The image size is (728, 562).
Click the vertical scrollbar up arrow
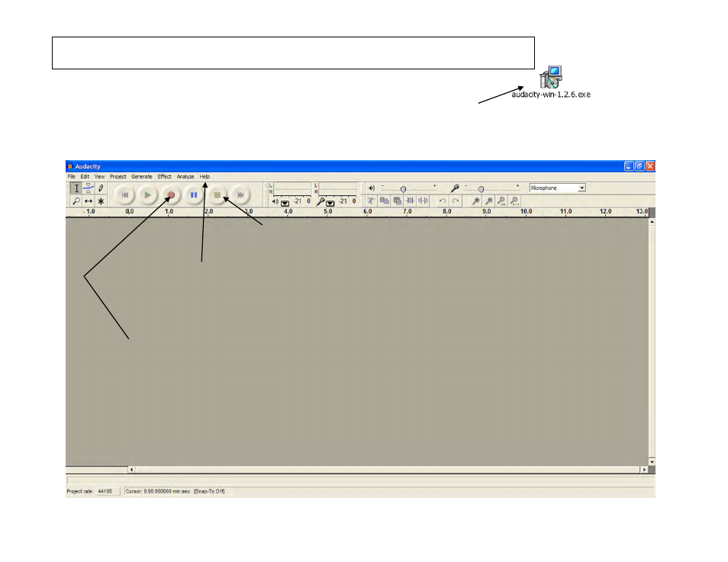pyautogui.click(x=652, y=222)
